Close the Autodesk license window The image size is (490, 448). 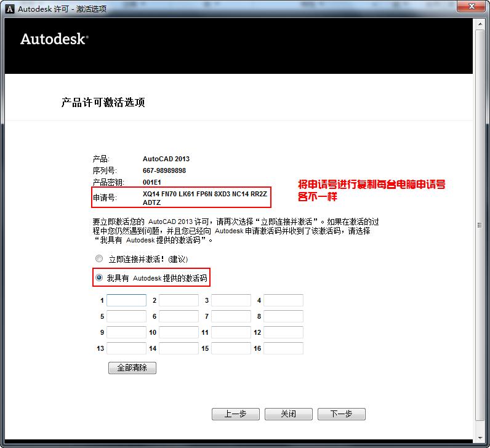click(472, 6)
